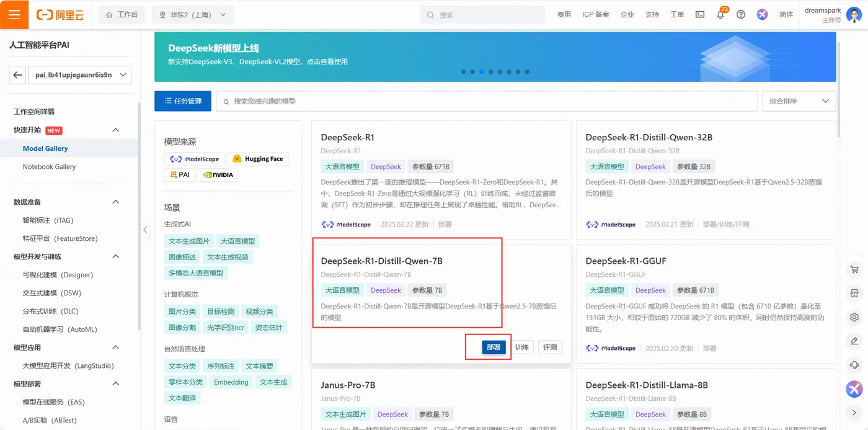This screenshot has width=868, height=430.
Task: Collapse the left navigation panel handle
Action: [145, 230]
